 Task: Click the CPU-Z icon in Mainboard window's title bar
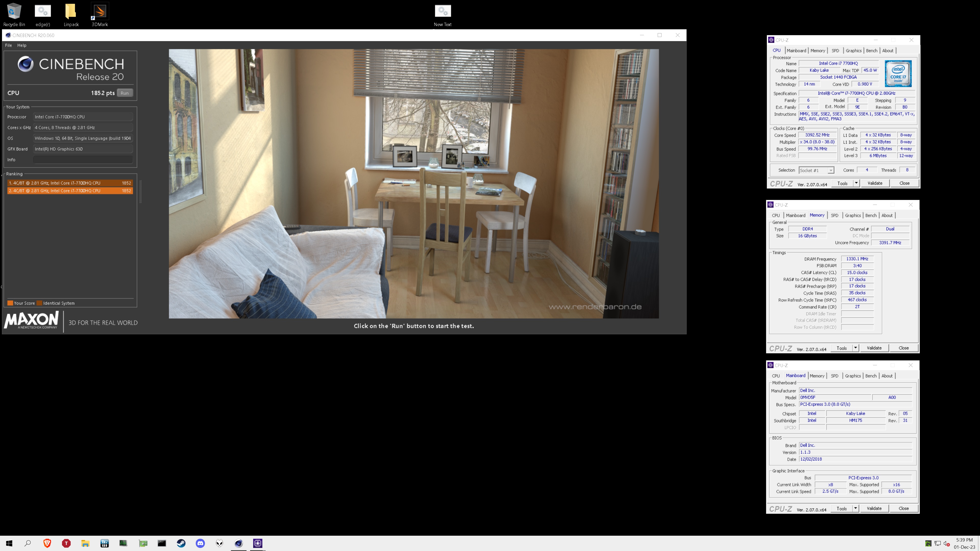[770, 365]
